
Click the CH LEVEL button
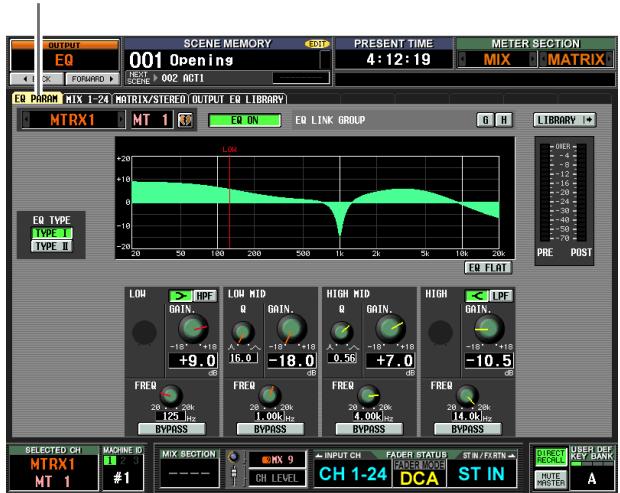click(276, 478)
